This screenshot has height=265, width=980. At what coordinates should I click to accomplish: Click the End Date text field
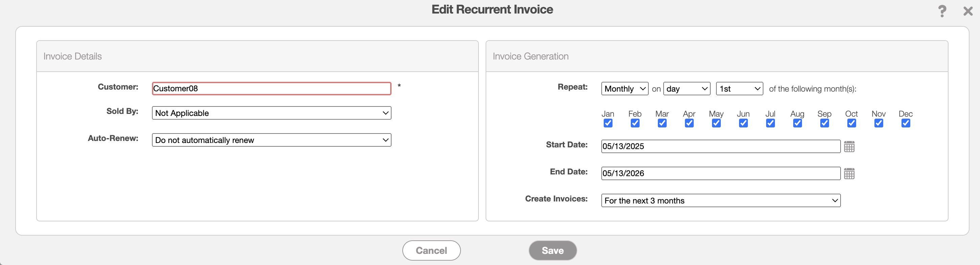(720, 173)
